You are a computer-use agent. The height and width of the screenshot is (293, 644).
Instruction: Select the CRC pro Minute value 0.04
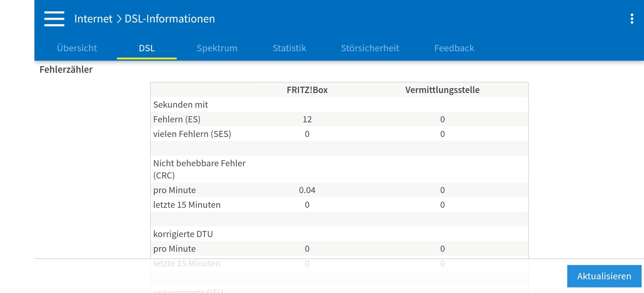307,190
